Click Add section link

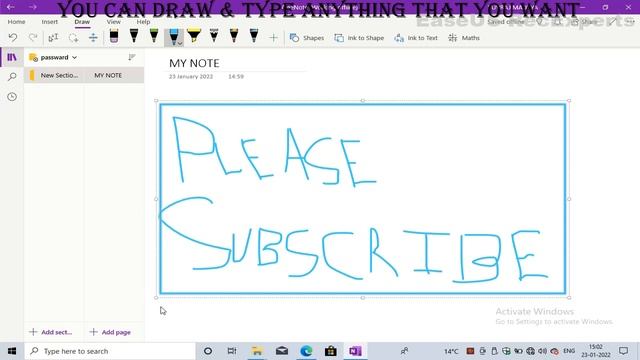pyautogui.click(x=51, y=332)
